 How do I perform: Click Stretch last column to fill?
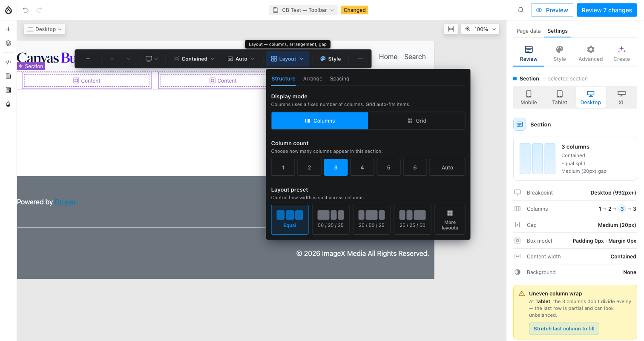tap(564, 329)
